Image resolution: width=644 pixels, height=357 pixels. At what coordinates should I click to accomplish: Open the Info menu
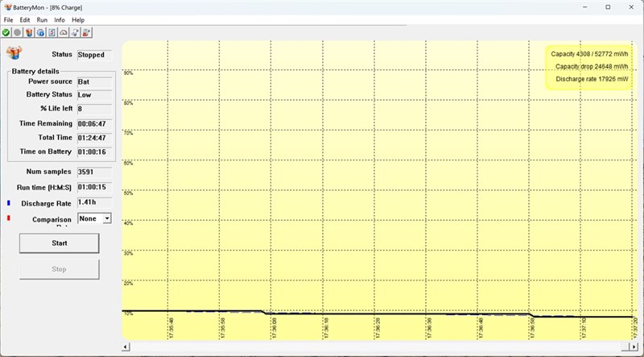[60, 19]
